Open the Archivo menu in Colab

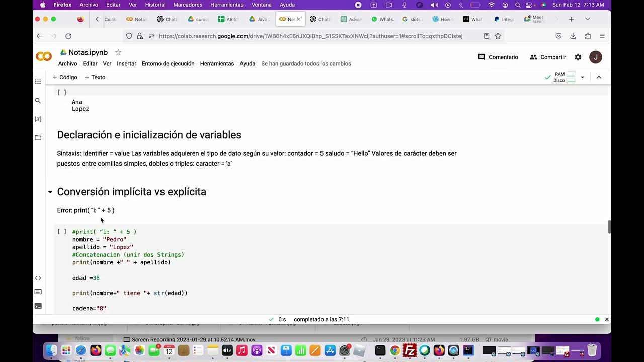pos(68,64)
